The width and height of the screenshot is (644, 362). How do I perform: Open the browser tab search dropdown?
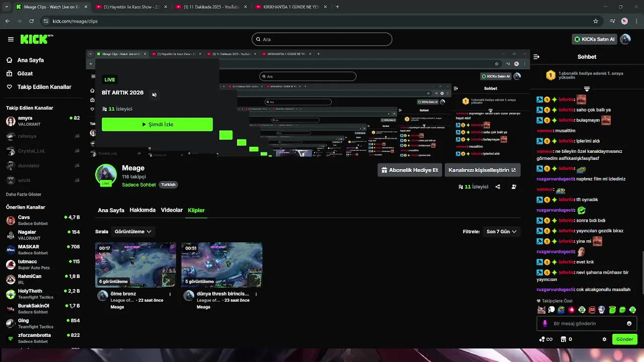(6, 7)
